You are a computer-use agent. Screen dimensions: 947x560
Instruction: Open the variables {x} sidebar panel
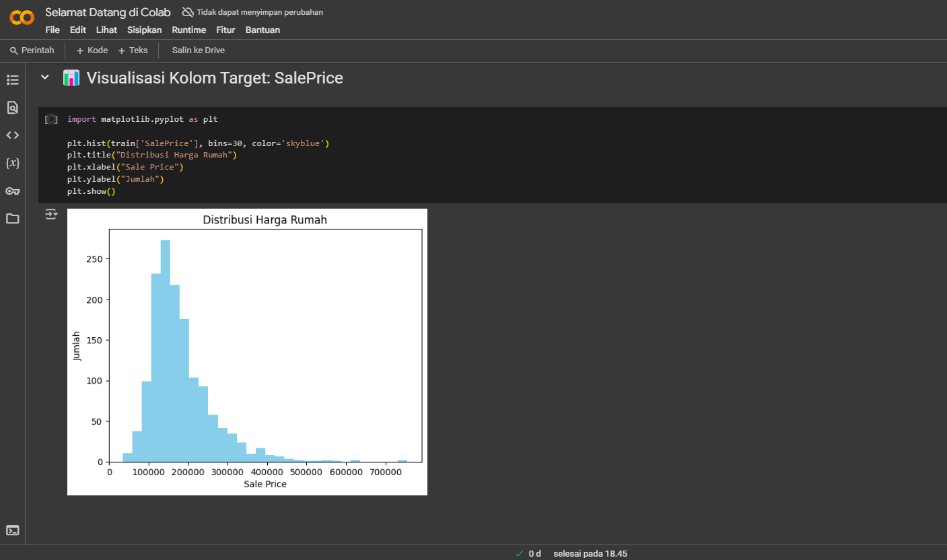[x=12, y=163]
